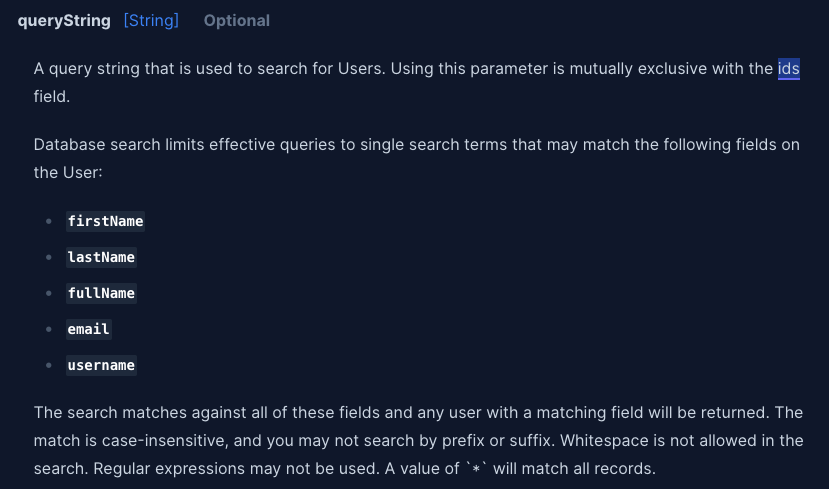Click the bullet beside email
829x489 pixels.
pos(49,329)
